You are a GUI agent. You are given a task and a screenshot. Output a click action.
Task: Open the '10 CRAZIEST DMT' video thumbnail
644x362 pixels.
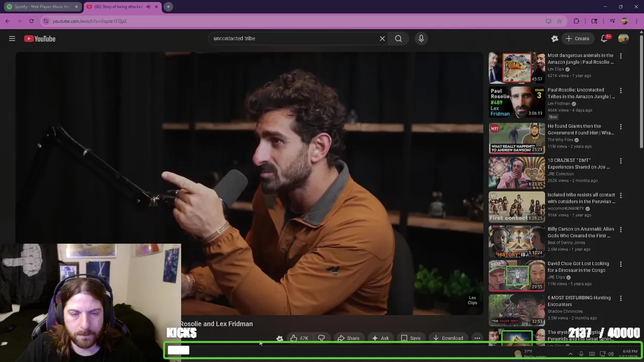517,172
